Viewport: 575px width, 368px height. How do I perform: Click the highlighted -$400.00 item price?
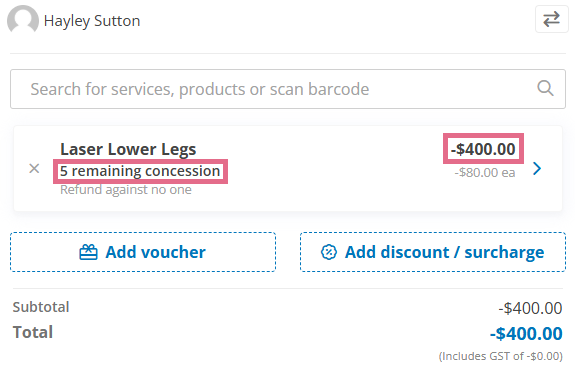483,149
